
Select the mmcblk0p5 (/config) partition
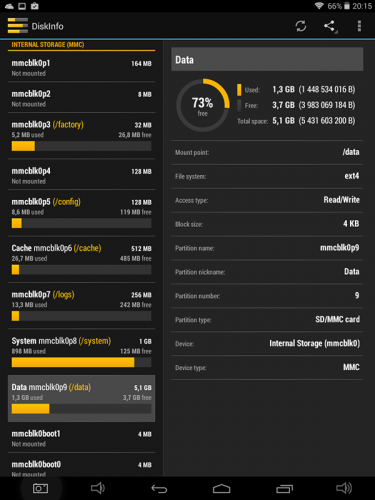coord(81,213)
